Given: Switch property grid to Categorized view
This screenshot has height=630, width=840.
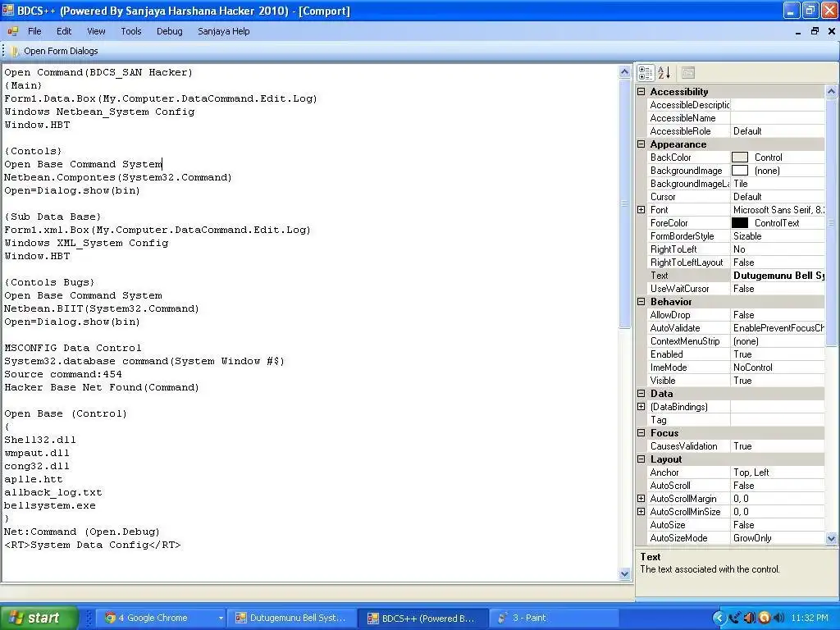Looking at the screenshot, I should pyautogui.click(x=646, y=73).
